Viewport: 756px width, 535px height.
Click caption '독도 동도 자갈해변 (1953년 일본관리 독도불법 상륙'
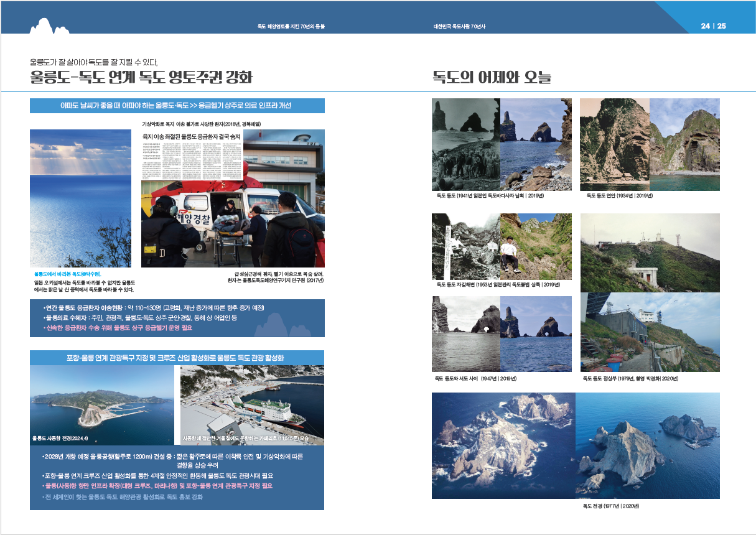click(498, 285)
